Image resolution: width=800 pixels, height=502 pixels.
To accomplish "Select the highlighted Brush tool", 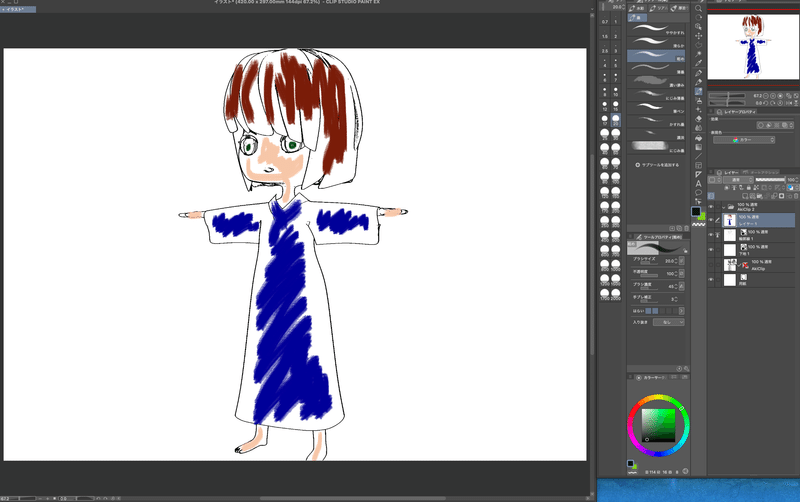I will coord(698,91).
